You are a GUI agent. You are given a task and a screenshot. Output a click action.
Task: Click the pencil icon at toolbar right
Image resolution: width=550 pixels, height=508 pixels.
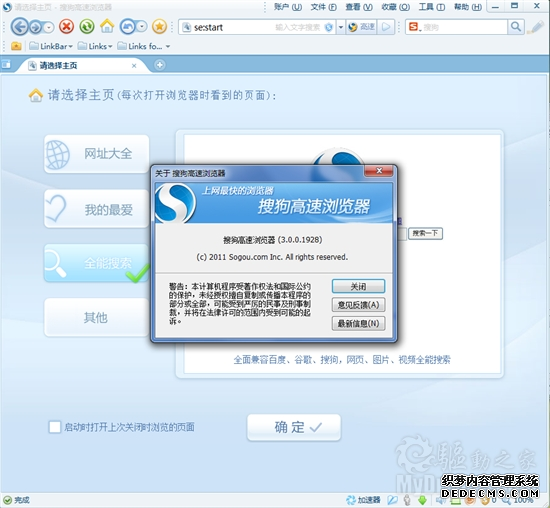(536, 27)
